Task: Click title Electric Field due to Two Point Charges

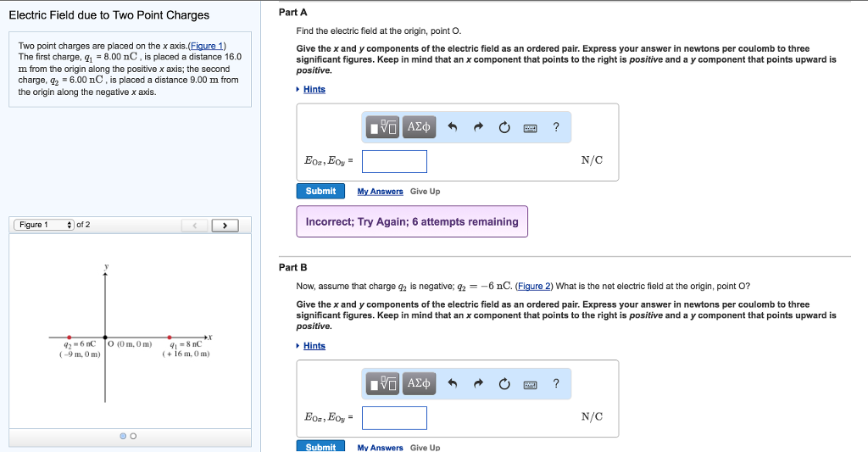Action: tap(109, 15)
